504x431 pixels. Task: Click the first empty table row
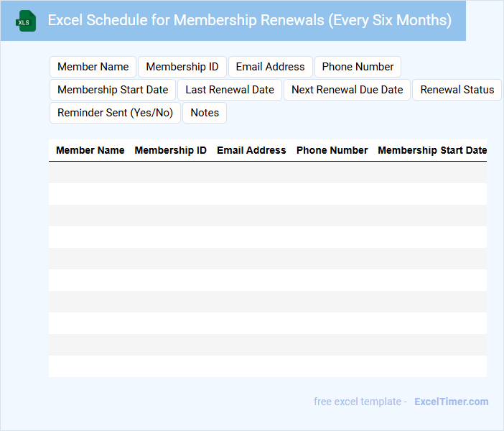click(x=267, y=172)
